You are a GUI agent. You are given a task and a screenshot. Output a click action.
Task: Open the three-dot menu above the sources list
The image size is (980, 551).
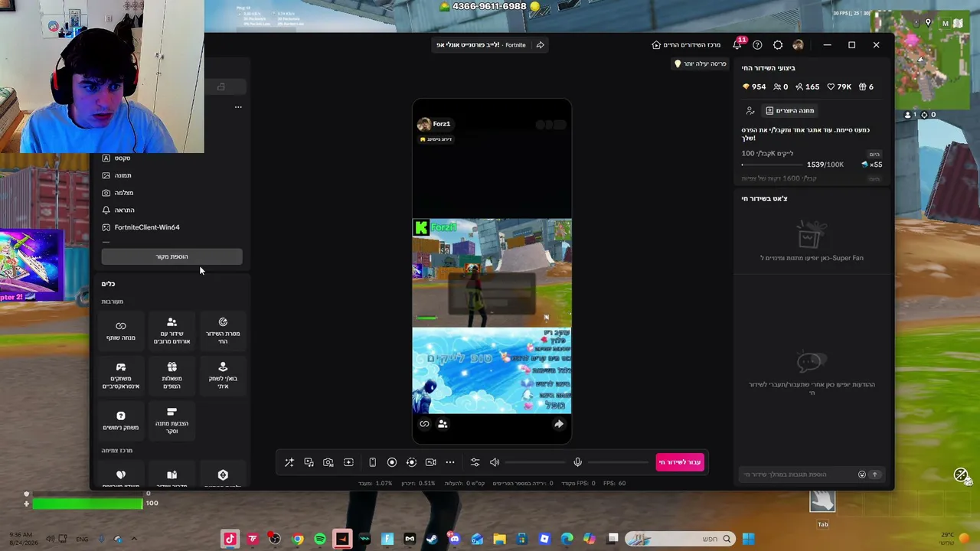(238, 107)
